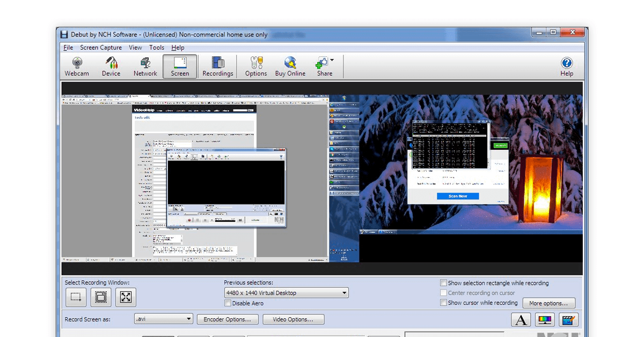Open the text caption tool

(x=521, y=320)
